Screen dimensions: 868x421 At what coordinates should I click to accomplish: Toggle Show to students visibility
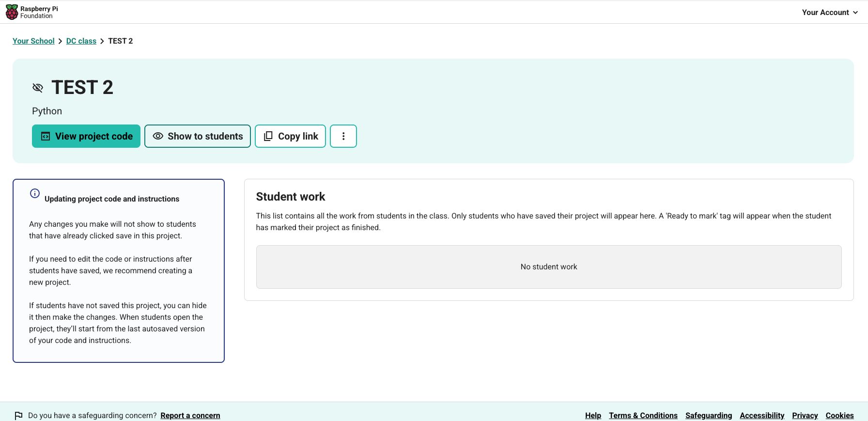(x=198, y=136)
